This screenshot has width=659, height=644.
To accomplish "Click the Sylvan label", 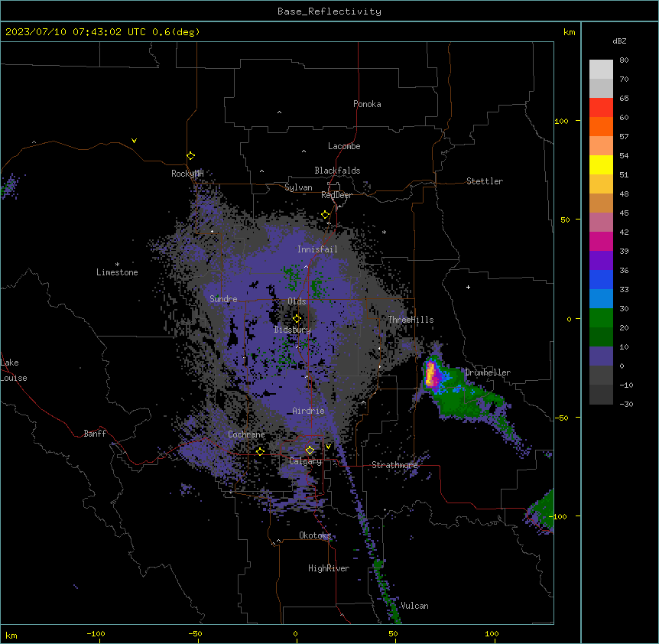I will click(298, 187).
